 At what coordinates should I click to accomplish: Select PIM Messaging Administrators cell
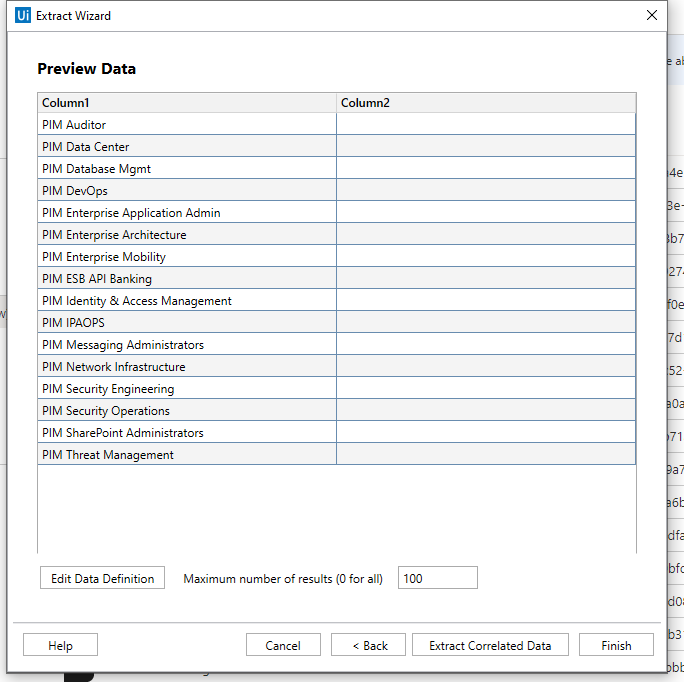(x=187, y=344)
